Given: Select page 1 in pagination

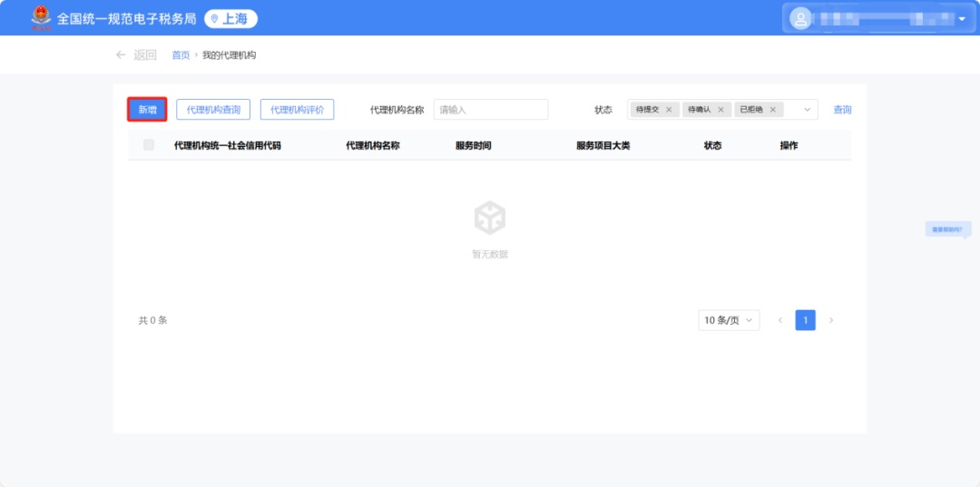Looking at the screenshot, I should click(805, 320).
